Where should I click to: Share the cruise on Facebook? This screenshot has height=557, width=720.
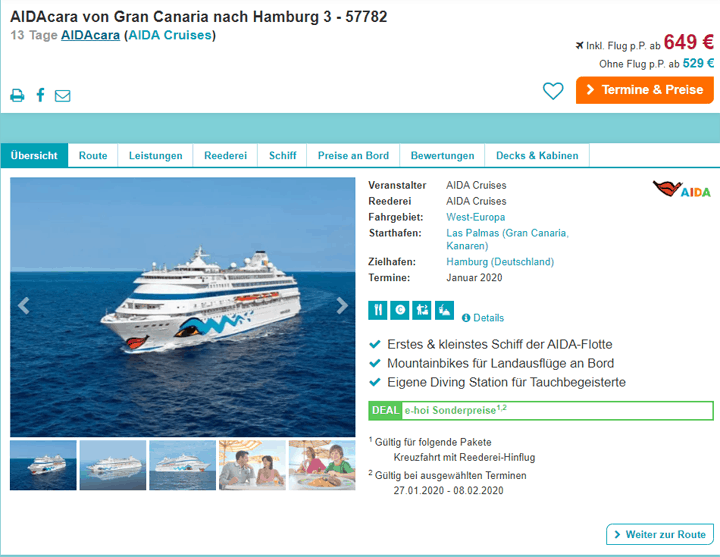[x=40, y=95]
